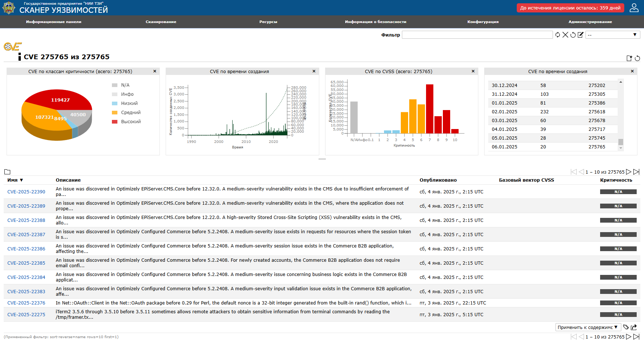Screen dimensions: 644x363
Task: Open the CVE-2025-22376 link
Action: 26,303
